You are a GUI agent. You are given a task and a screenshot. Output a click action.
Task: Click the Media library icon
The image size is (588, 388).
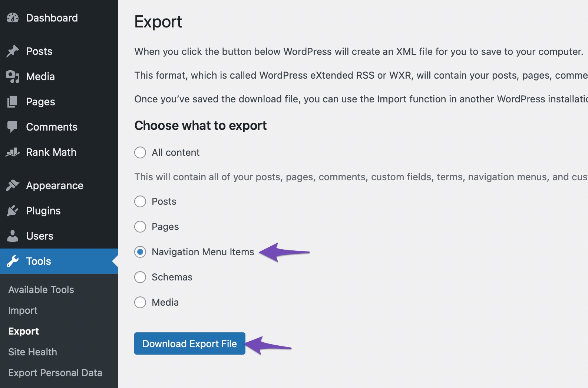(x=13, y=76)
